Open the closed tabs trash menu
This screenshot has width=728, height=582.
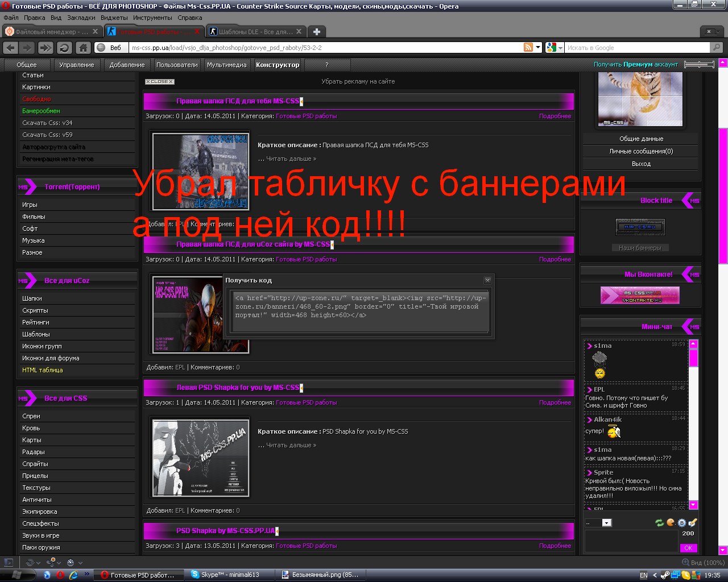[710, 31]
